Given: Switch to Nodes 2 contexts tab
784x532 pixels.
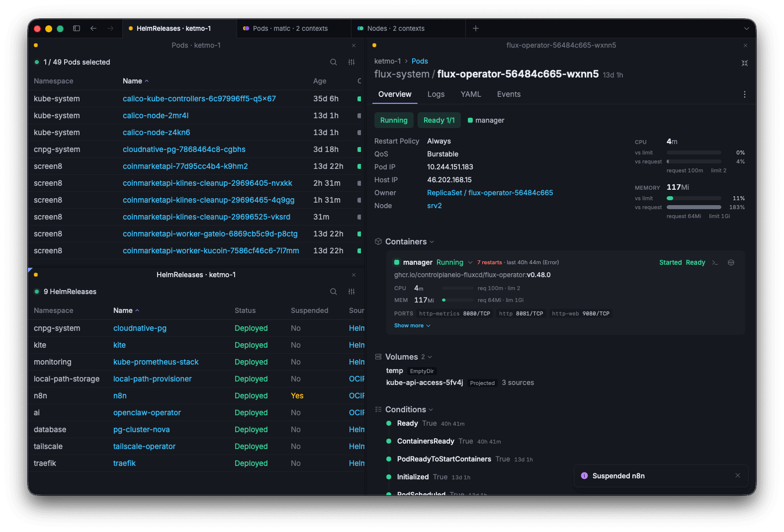Looking at the screenshot, I should pyautogui.click(x=409, y=28).
